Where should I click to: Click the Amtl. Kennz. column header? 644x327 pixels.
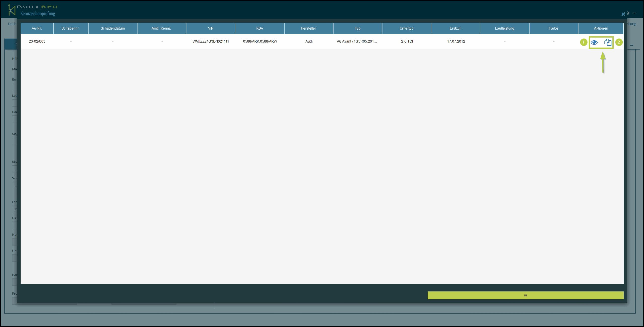pyautogui.click(x=161, y=28)
